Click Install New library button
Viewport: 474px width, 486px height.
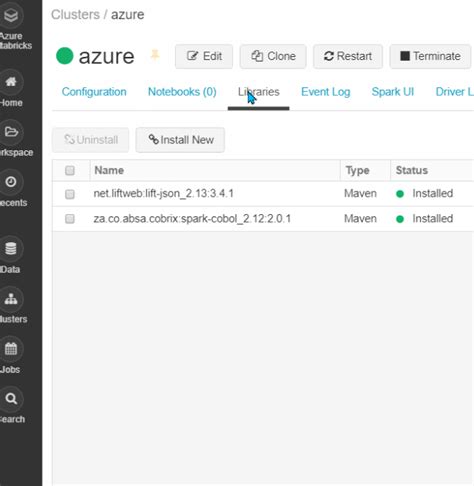(180, 140)
